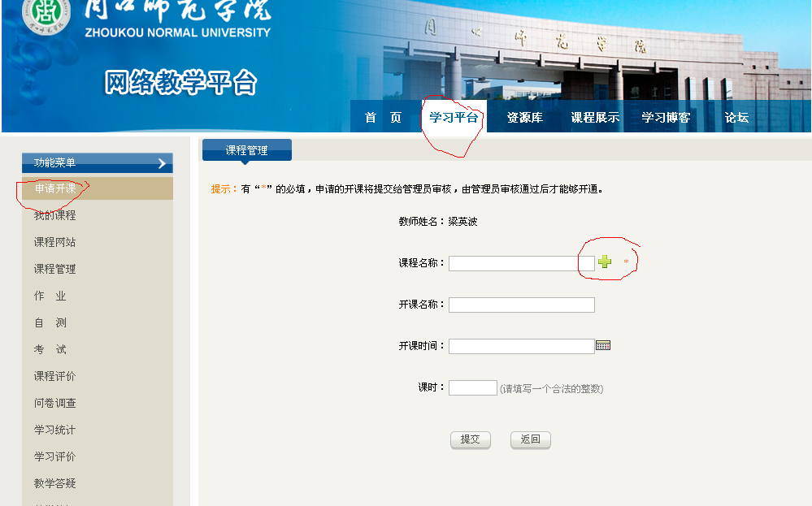Click the 提交 button

click(x=470, y=439)
